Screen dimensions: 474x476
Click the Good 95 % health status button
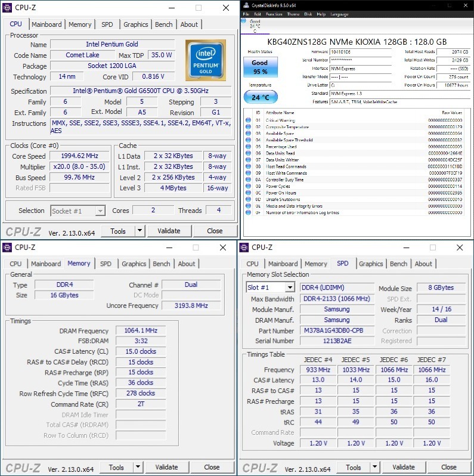[x=260, y=67]
